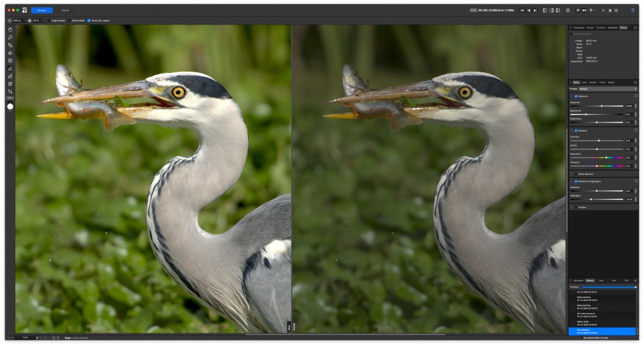Reset the Exposure section with its circle icon

pos(636,96)
